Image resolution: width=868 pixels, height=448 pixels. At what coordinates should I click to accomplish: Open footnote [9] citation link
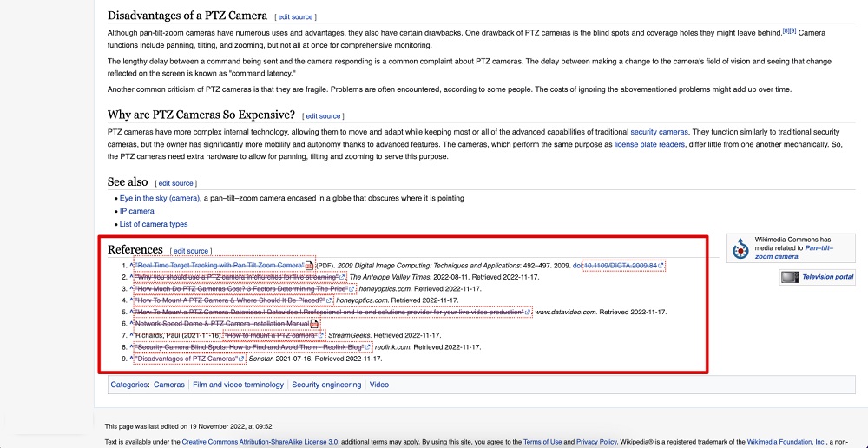pos(792,30)
